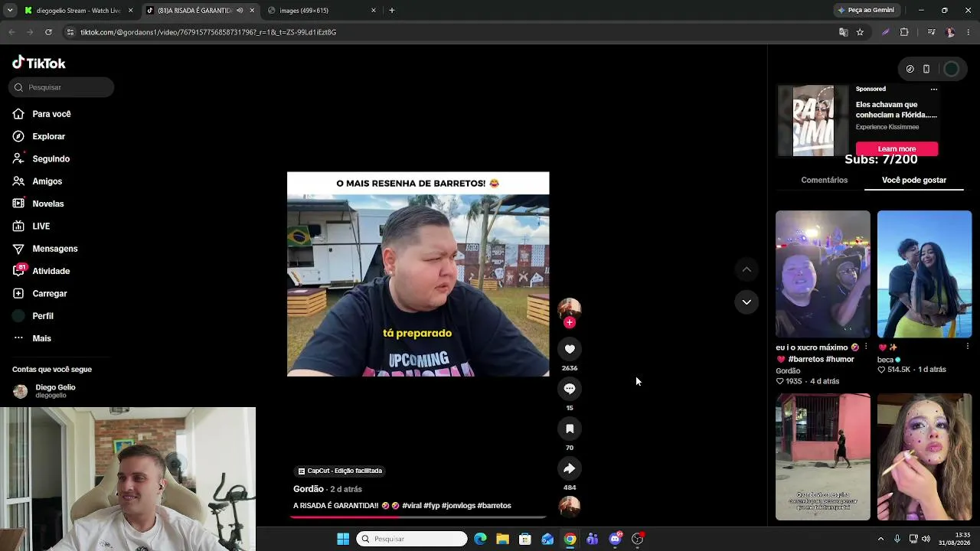Image resolution: width=980 pixels, height=551 pixels.
Task: Switch to Você pode gostar tab
Action: (914, 180)
